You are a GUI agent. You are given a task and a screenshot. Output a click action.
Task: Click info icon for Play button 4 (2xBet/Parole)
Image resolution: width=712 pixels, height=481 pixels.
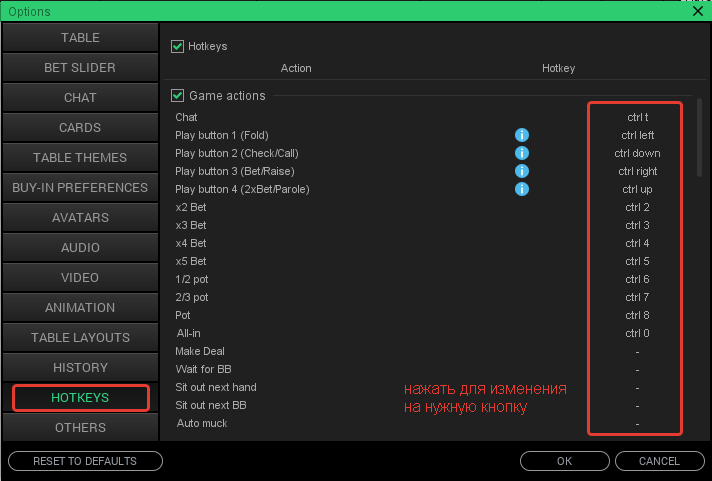(521, 189)
